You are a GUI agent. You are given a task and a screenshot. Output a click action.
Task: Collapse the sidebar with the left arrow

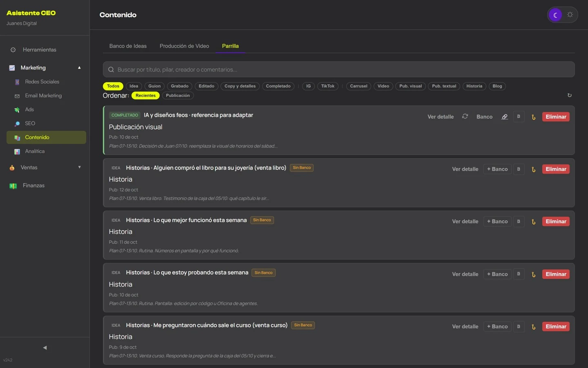tap(45, 348)
